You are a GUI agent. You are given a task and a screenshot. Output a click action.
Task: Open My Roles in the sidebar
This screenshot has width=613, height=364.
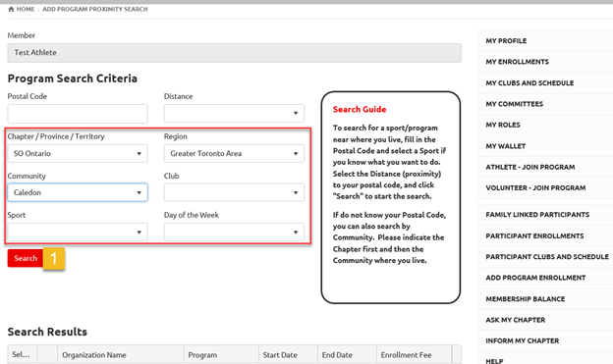503,125
